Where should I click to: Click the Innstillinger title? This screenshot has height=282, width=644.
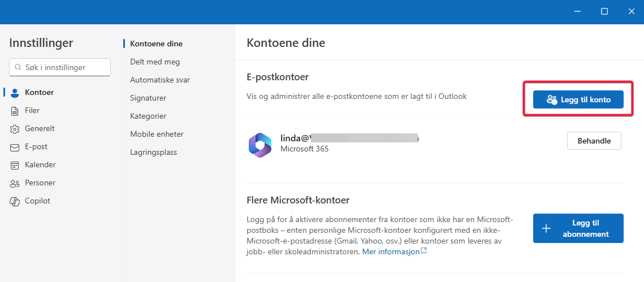[41, 43]
